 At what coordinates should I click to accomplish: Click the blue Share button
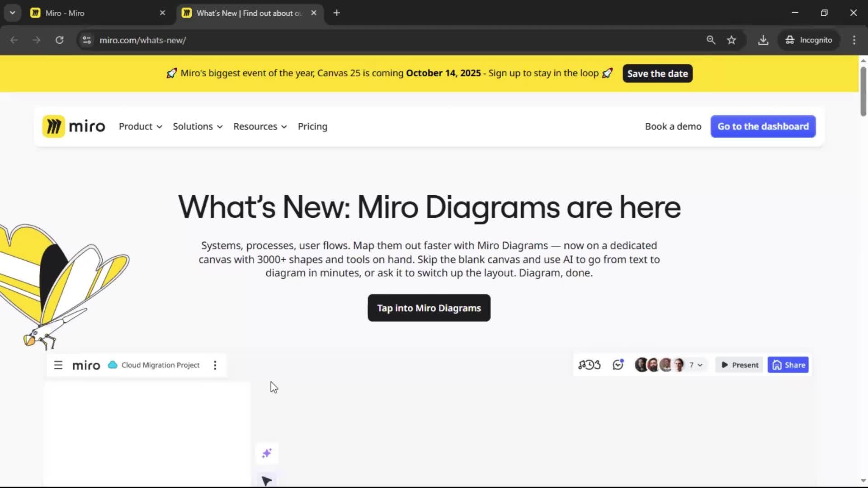788,365
